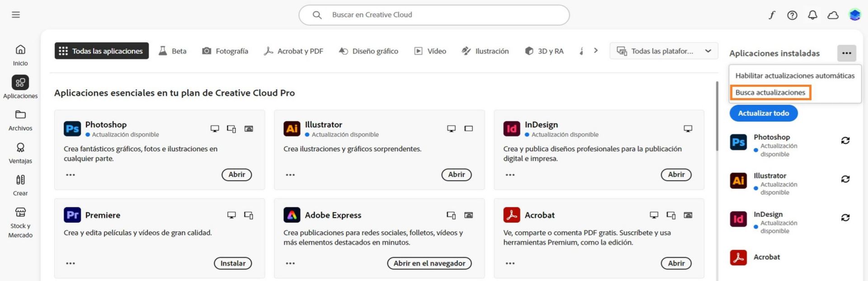This screenshot has width=868, height=281.
Task: Click Abrir on the InDesign card
Action: tap(676, 175)
